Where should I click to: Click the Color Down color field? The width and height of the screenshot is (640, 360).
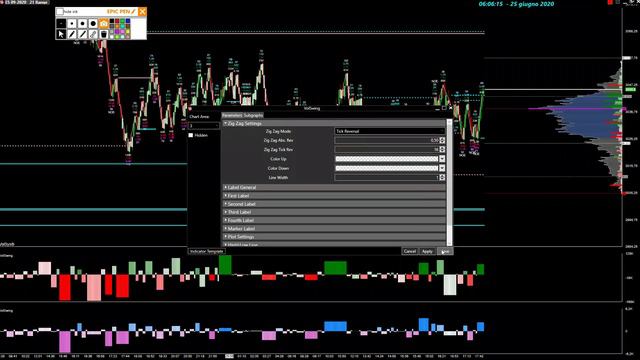pos(387,168)
